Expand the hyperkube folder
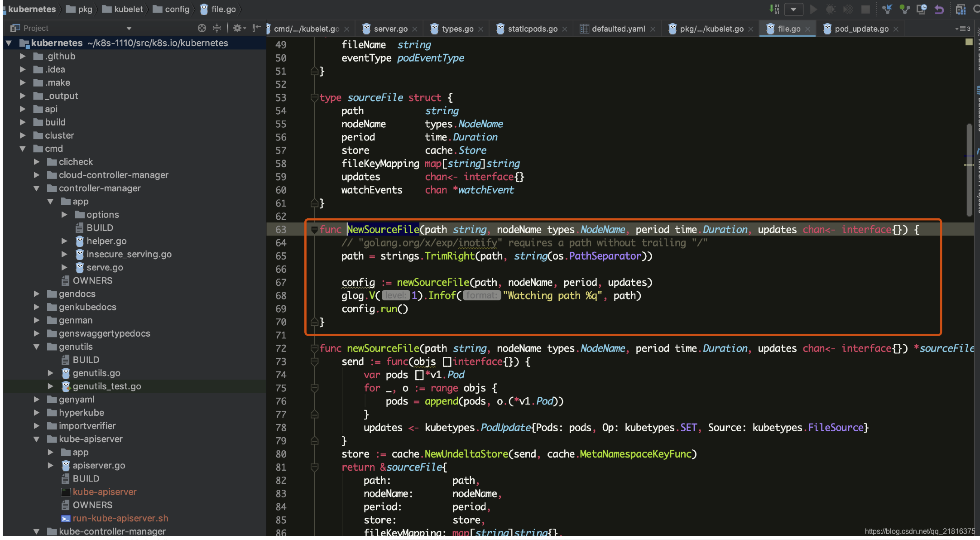 tap(36, 413)
